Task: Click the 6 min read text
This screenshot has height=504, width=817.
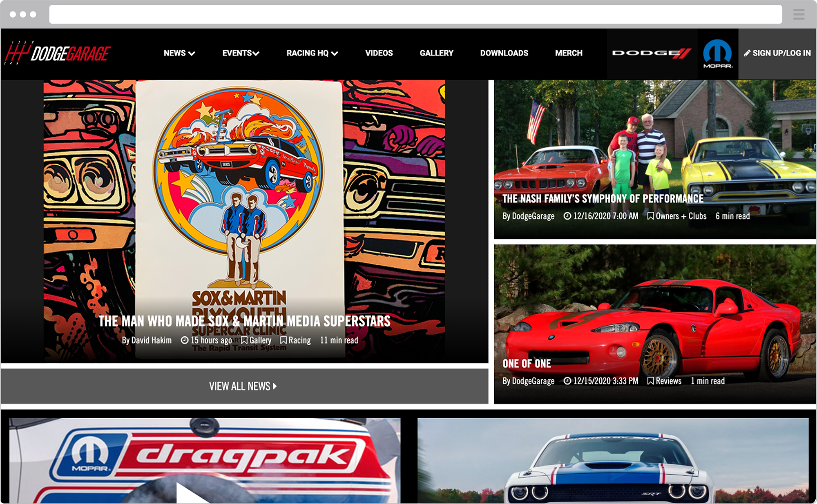Action: pyautogui.click(x=732, y=216)
